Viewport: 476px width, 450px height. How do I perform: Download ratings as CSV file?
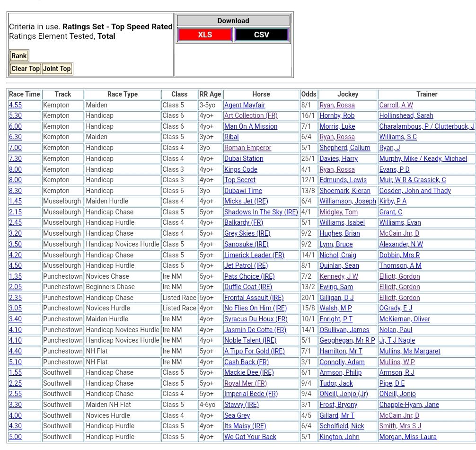[x=261, y=35]
